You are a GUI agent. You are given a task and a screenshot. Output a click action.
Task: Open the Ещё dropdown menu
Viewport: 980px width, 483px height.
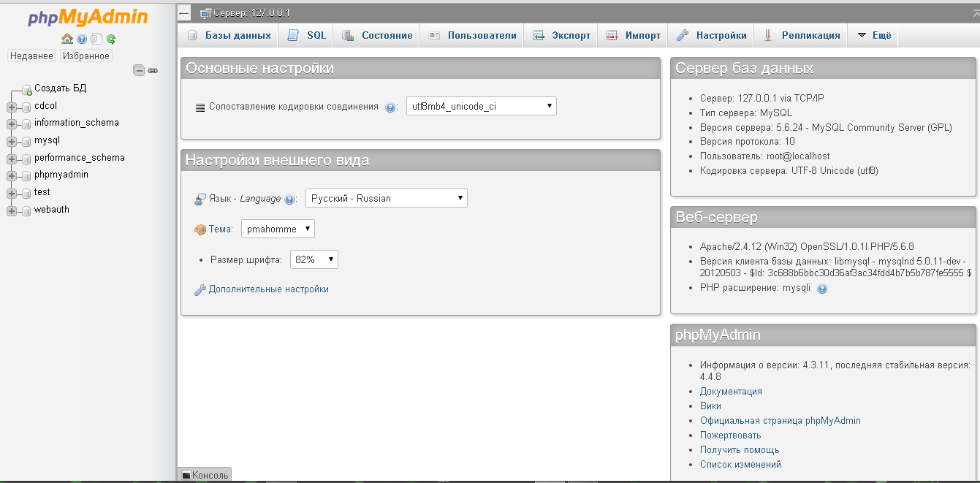874,35
